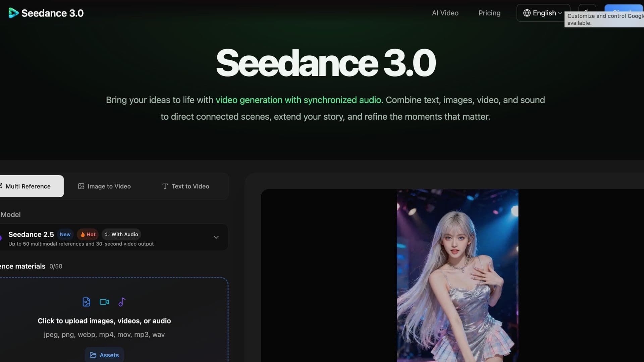Click the folder icon in Assets
This screenshot has width=644, height=362.
(93, 355)
